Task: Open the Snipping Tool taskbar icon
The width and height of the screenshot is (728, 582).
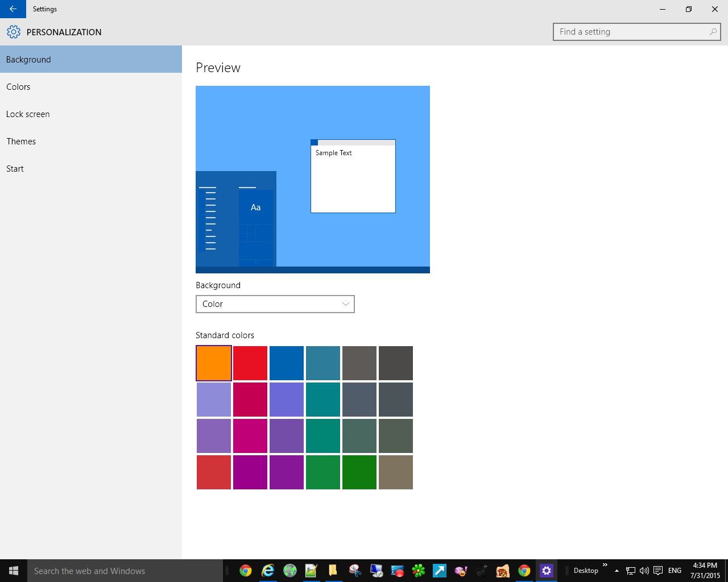Action: pyautogui.click(x=355, y=571)
